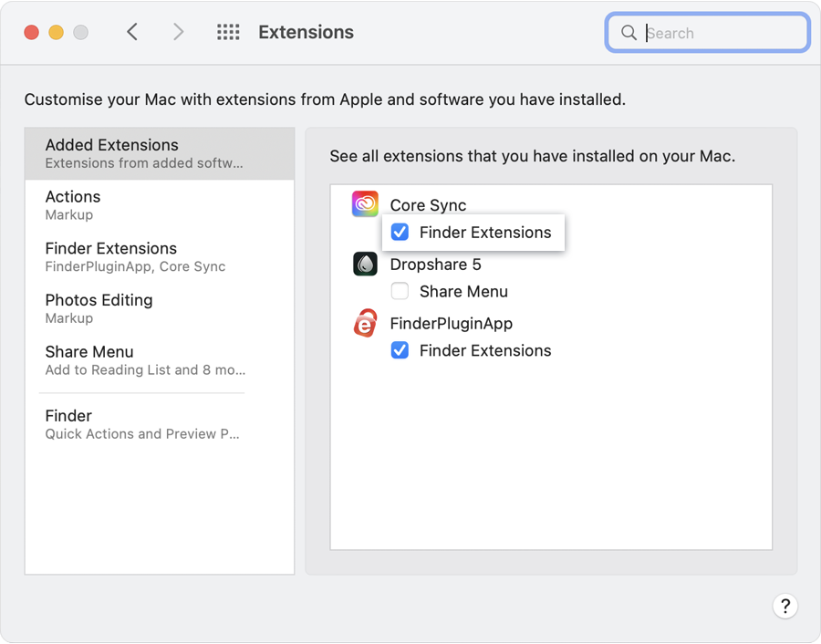821x644 pixels.
Task: Click the FinderPluginApp name label
Action: 452,324
